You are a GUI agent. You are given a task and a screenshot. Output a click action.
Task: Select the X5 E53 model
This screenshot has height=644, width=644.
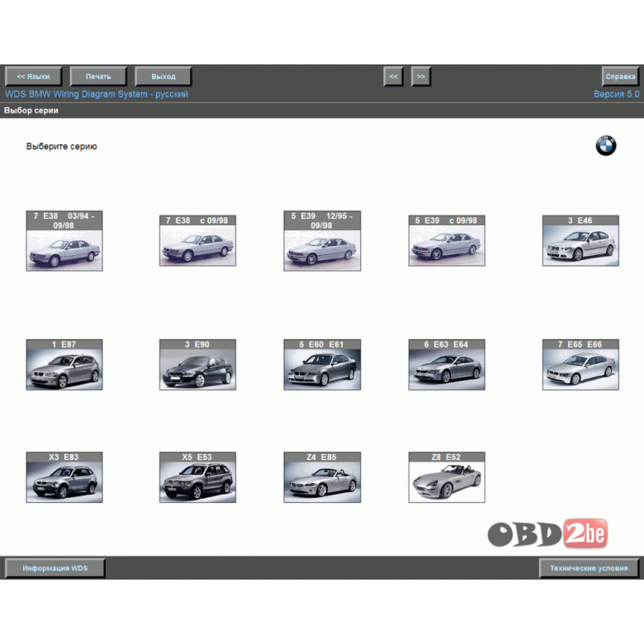[x=197, y=477]
